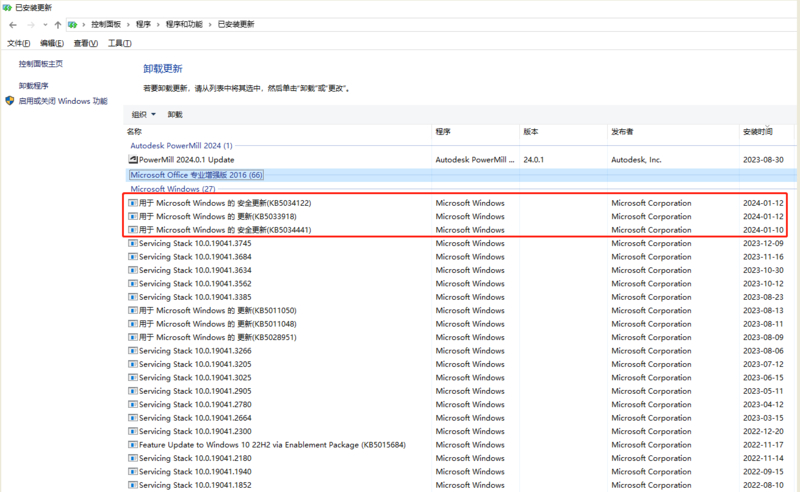Screen dimensions: 800x492
Task: Click the icon for update KB5011048
Action: (x=133, y=324)
